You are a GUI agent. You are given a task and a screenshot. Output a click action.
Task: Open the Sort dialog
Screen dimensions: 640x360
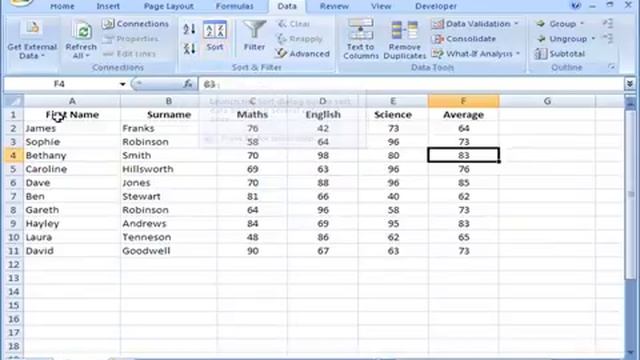[x=215, y=36]
